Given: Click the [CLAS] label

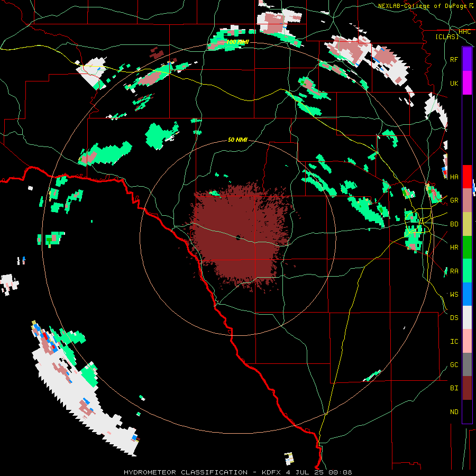Looking at the screenshot, I should tap(447, 36).
